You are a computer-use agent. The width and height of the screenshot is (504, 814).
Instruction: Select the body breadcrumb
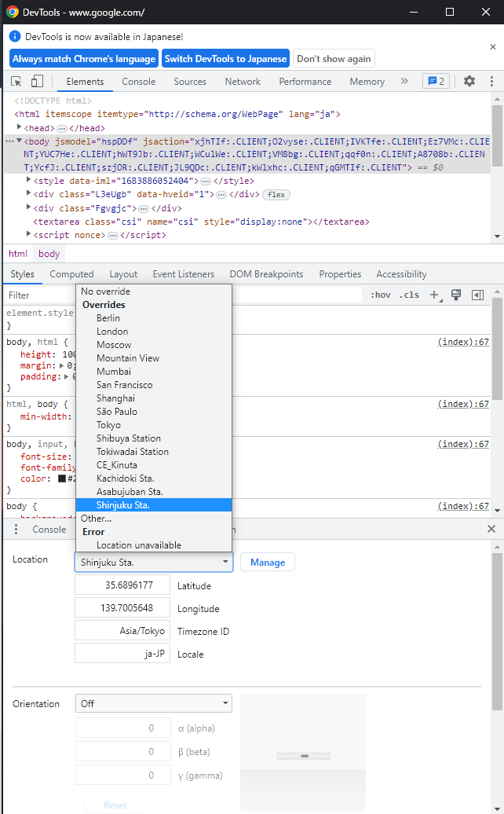point(49,253)
